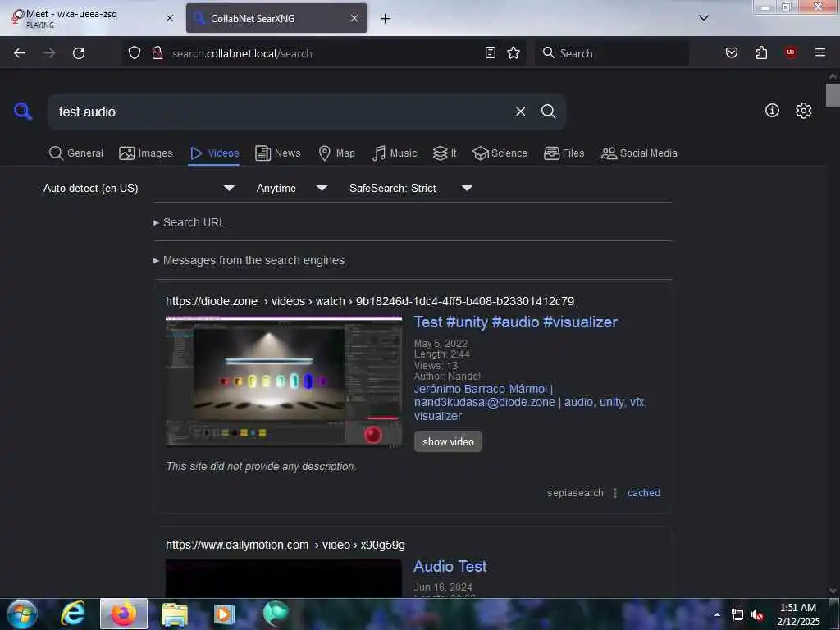Select the News search category

[x=278, y=153]
